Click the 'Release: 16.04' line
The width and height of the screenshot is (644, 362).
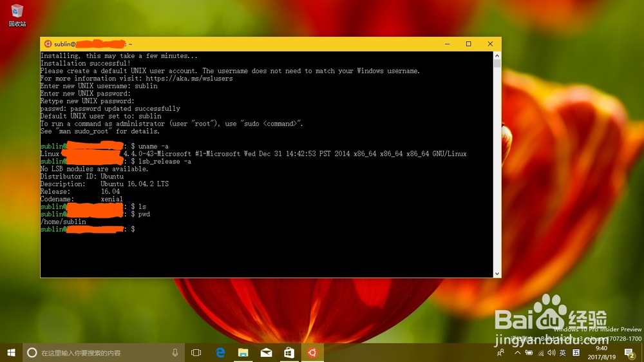tap(80, 192)
